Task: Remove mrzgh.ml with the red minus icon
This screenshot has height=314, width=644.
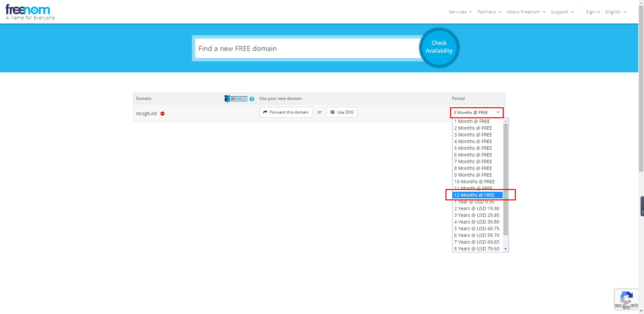Action: [162, 114]
